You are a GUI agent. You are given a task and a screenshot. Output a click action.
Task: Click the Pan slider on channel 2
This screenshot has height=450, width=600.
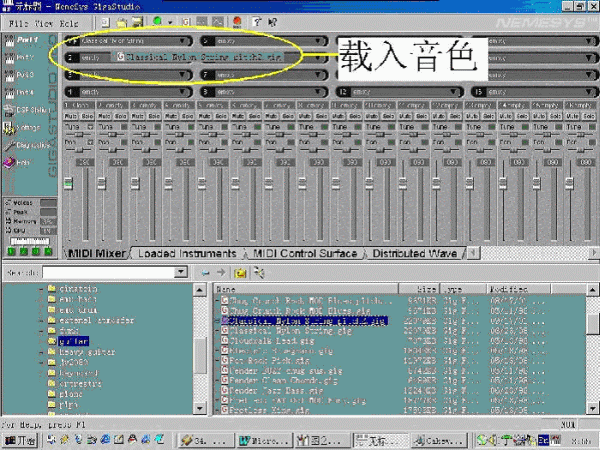tap(112, 150)
